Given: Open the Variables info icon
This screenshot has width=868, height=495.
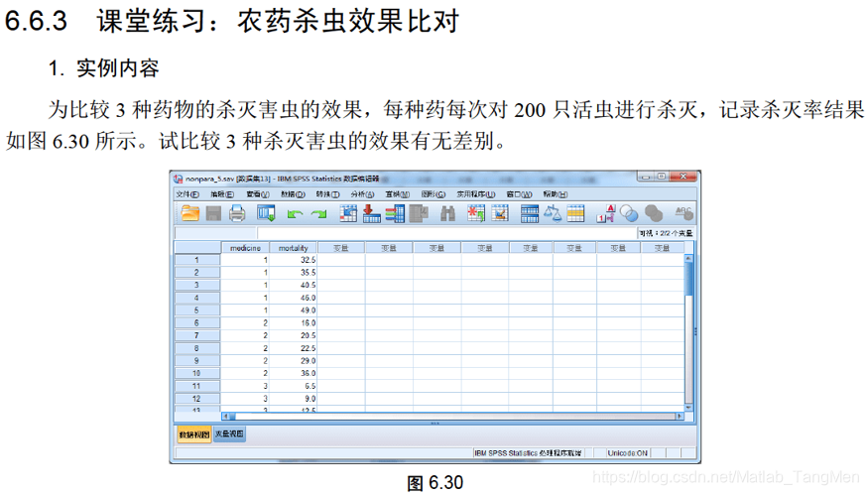Looking at the screenshot, I should coord(395,213).
